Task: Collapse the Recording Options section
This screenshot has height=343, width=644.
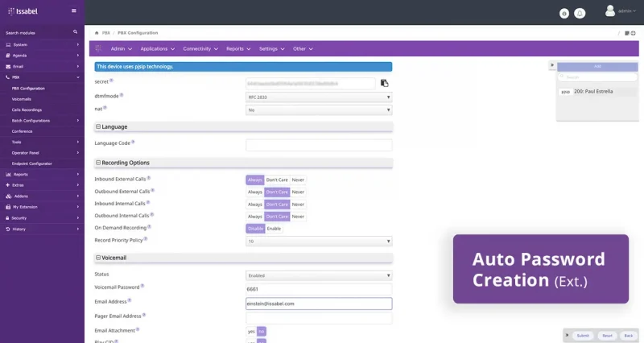Action: tap(98, 163)
